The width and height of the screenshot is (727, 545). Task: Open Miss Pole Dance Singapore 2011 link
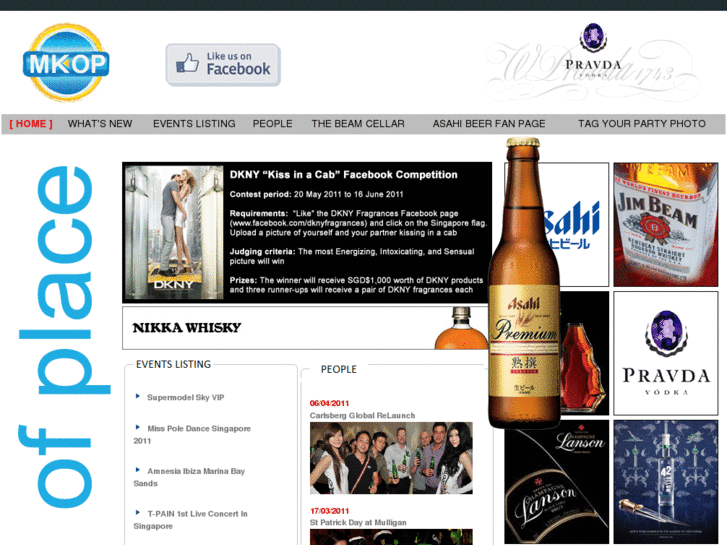pos(192,435)
